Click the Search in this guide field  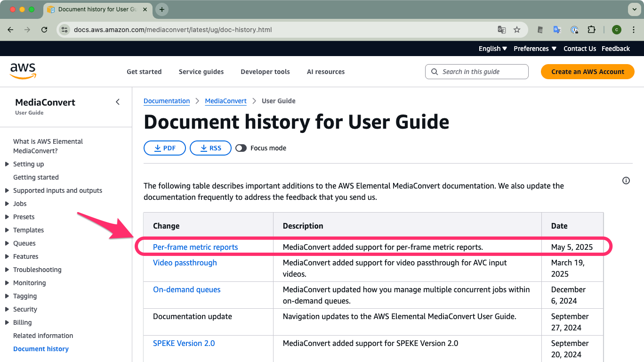[x=477, y=72]
